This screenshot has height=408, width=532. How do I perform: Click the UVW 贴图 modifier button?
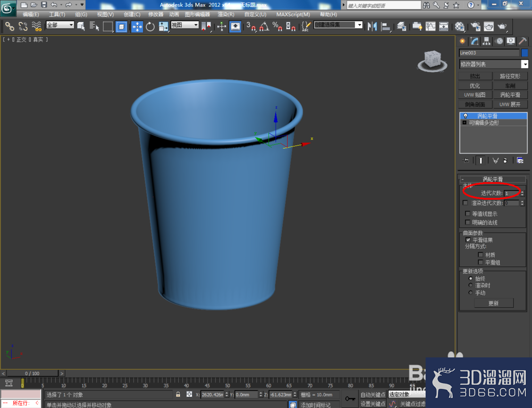pos(475,95)
